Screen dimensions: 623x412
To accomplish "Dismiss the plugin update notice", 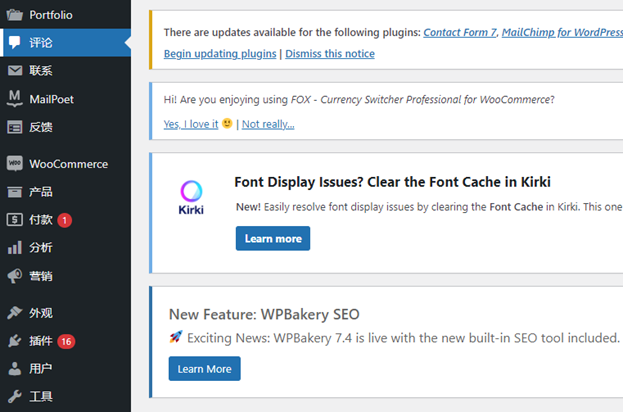I will 330,54.
